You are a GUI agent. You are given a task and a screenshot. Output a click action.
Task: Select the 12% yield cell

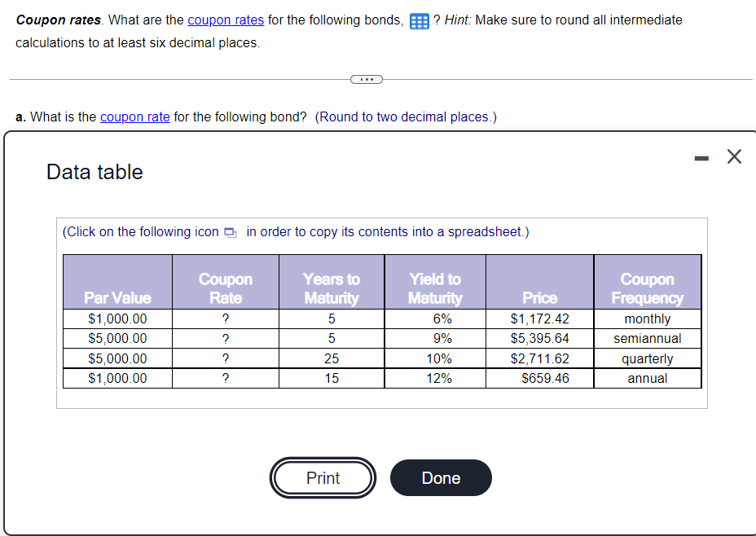434,378
